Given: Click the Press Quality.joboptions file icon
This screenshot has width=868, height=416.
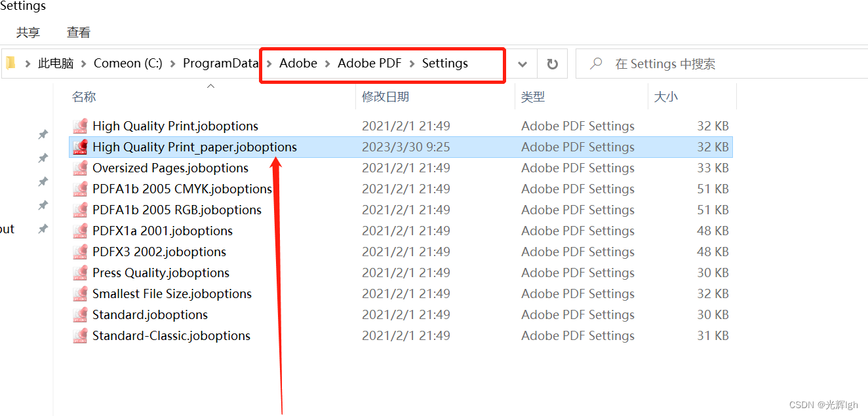Looking at the screenshot, I should coord(81,273).
